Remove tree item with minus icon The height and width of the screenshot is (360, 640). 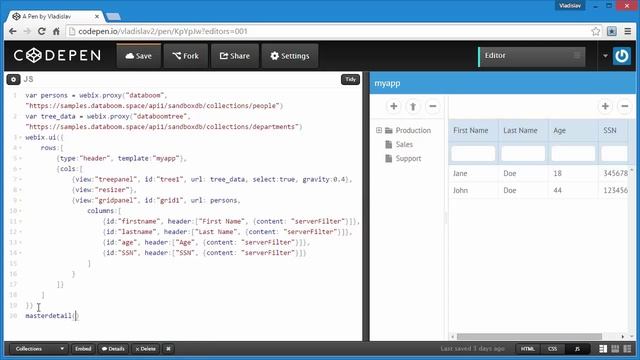pos(432,107)
